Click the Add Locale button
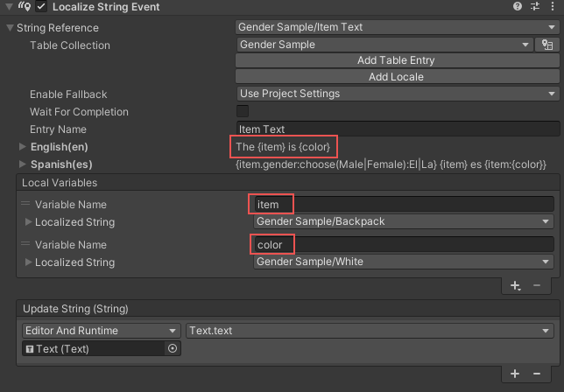Screen dimensions: 564x392 397,77
